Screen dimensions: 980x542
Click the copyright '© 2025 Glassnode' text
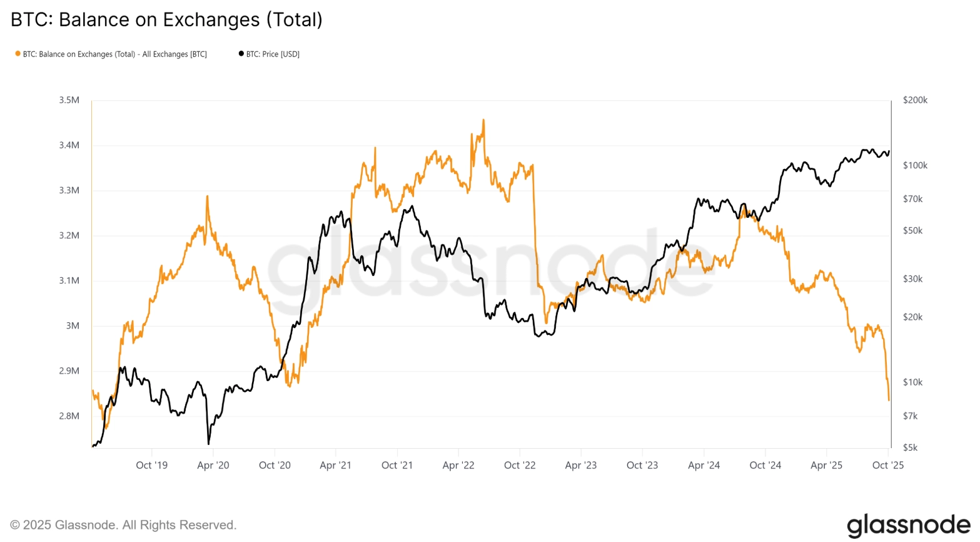[x=123, y=525]
